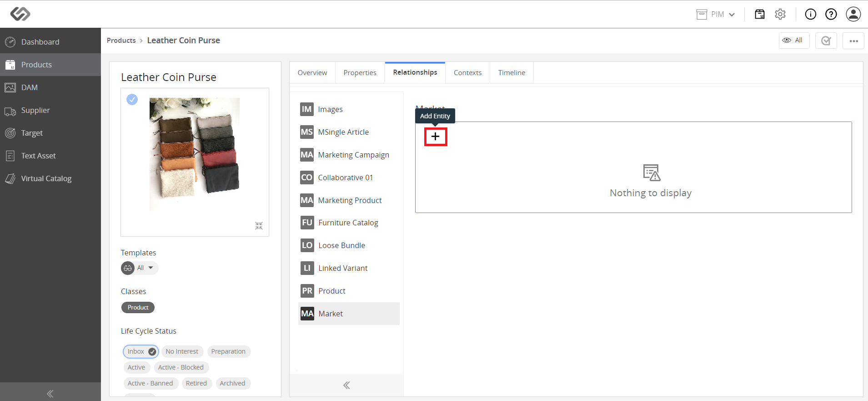Switch to the Overview tab
Image resolution: width=868 pixels, height=401 pixels.
312,73
